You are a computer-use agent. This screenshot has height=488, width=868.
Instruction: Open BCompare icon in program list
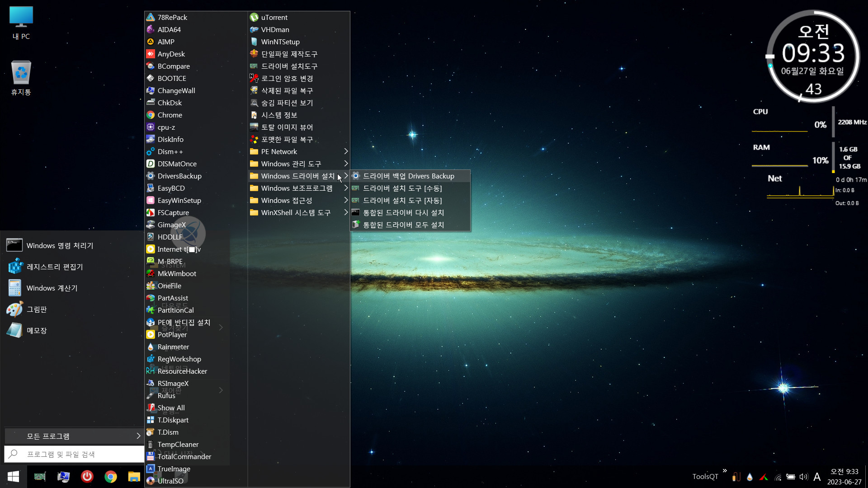pos(151,66)
